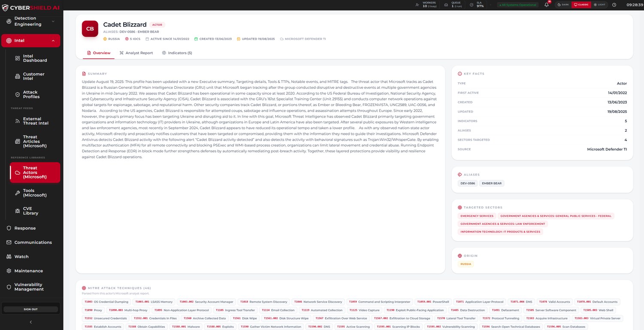Click the CyberShield AI shield logo
This screenshot has width=644, height=330.
pos(5,7)
